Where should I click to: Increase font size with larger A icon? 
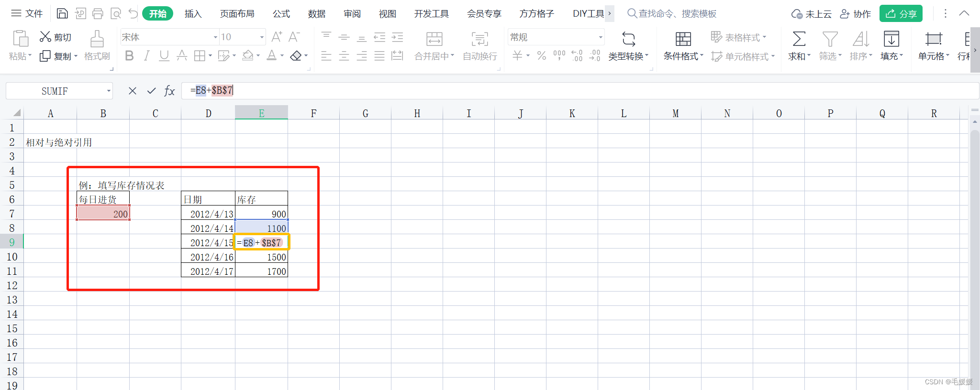277,37
